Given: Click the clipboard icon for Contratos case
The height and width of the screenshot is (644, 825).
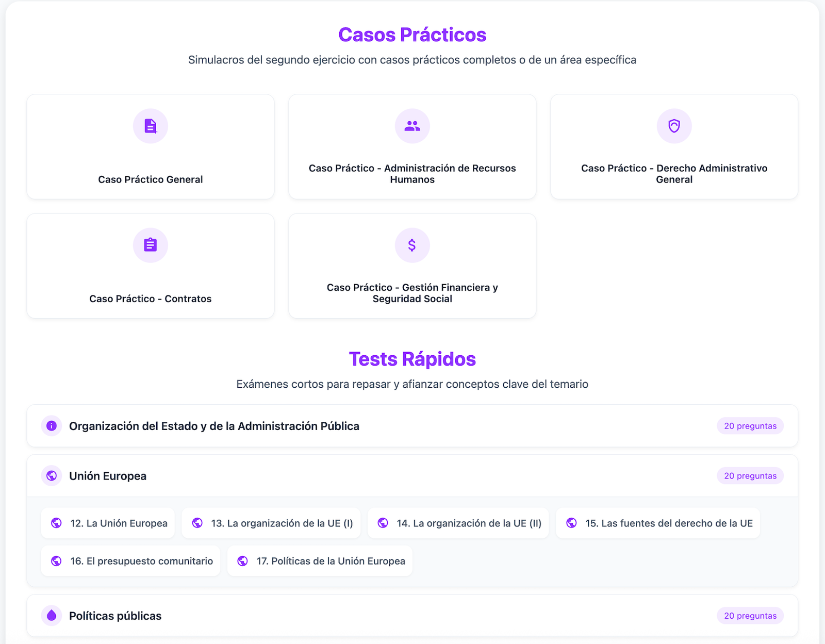Looking at the screenshot, I should (x=151, y=245).
